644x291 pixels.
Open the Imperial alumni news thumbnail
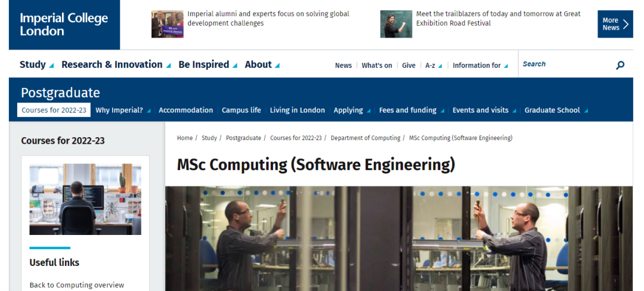click(167, 24)
